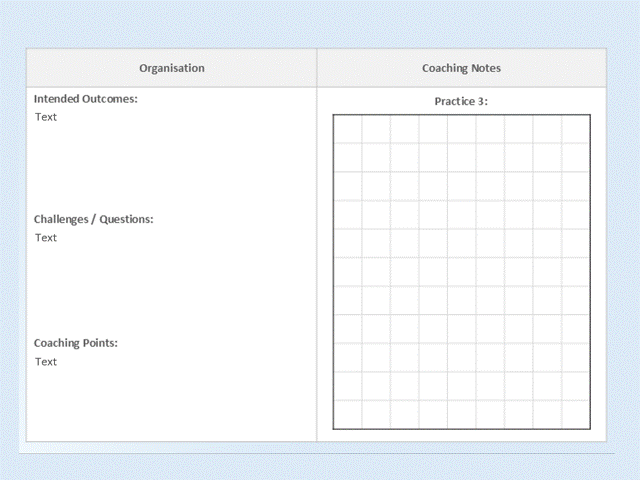Click the Text placeholder under Coaching Points
640x480 pixels.
coord(46,362)
